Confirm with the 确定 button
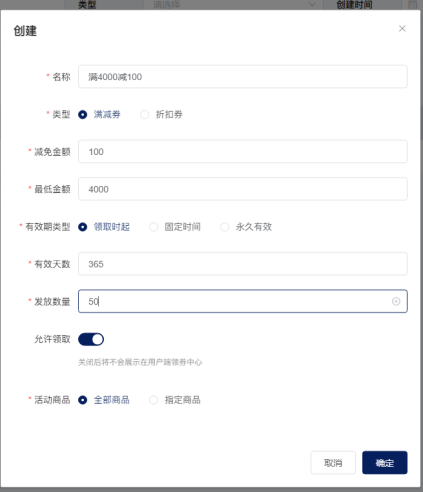423x492 pixels. [385, 463]
